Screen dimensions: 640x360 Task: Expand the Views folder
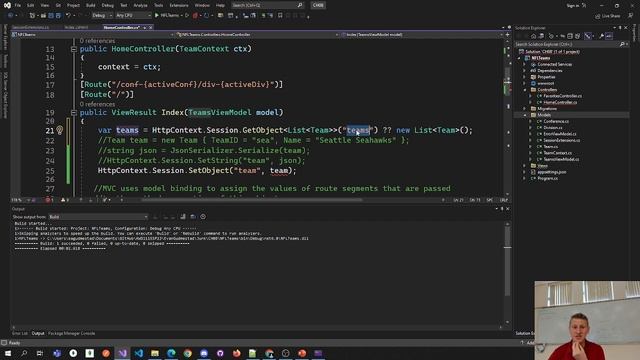(x=525, y=166)
